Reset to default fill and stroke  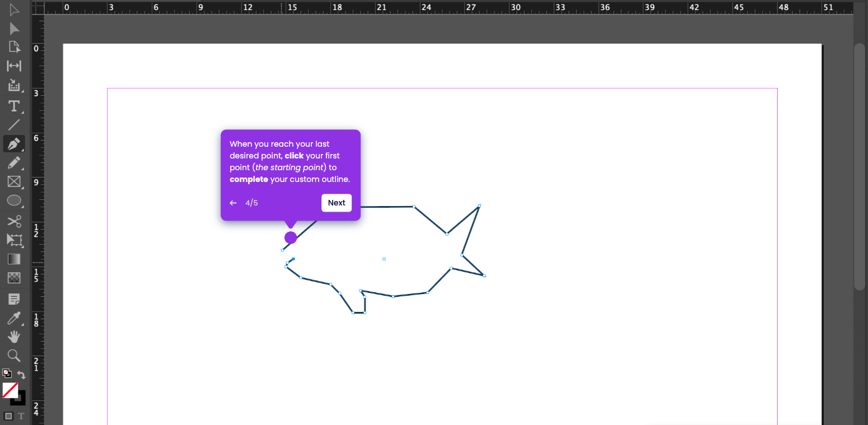[6, 373]
